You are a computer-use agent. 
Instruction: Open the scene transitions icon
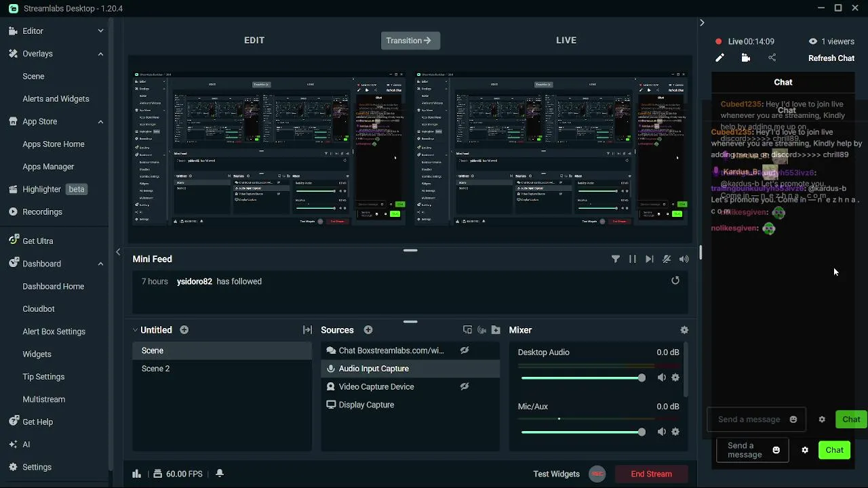(307, 330)
